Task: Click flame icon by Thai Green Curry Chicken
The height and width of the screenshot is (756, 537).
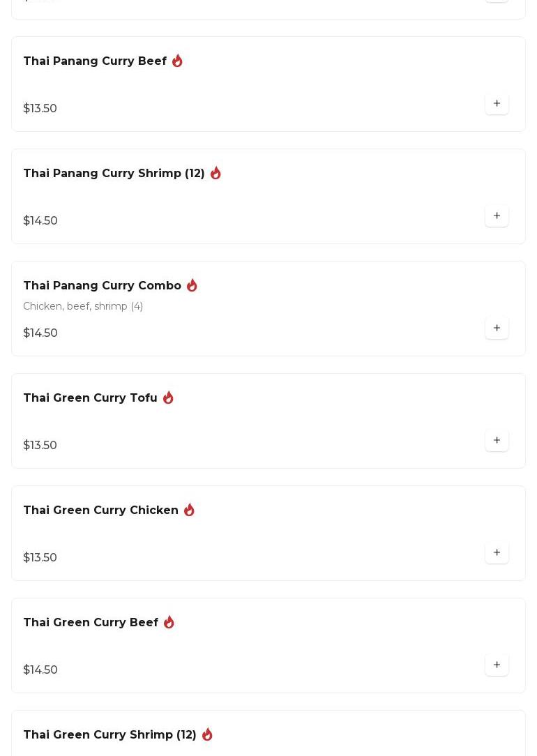Action: [x=189, y=510]
